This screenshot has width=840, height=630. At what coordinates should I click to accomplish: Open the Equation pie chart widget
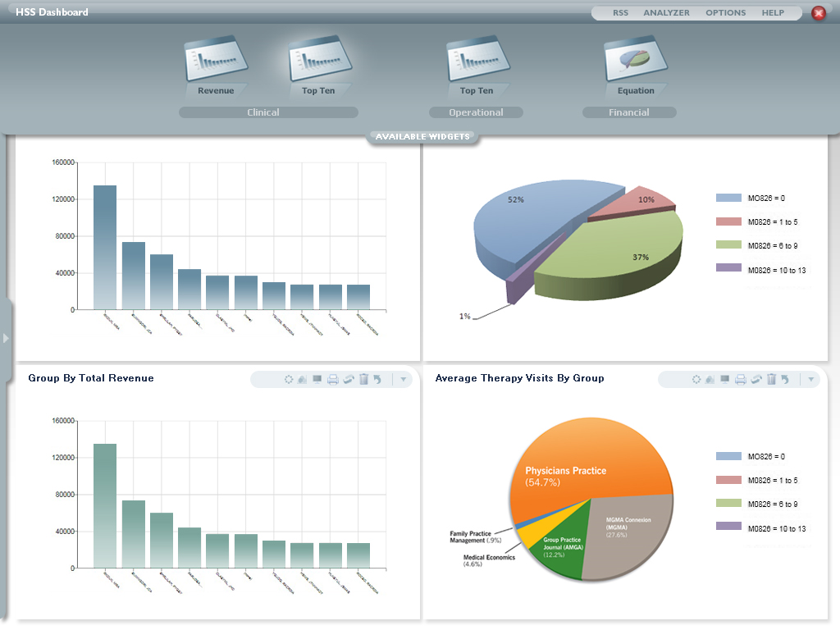tap(636, 60)
